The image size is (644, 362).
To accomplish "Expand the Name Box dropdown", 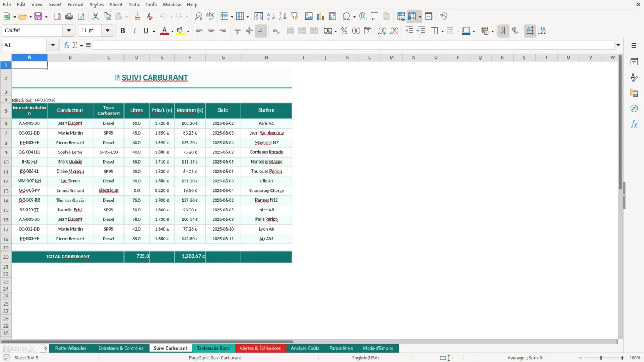I will pos(53,45).
